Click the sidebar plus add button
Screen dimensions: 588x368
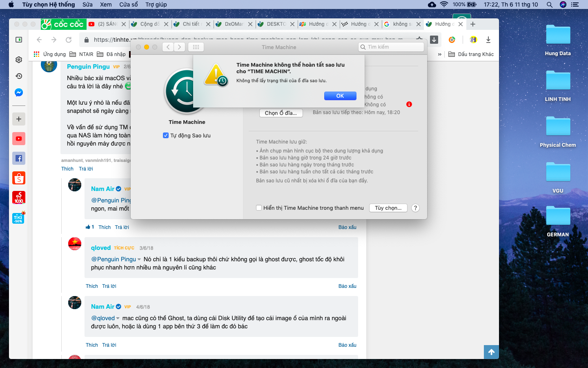click(19, 119)
